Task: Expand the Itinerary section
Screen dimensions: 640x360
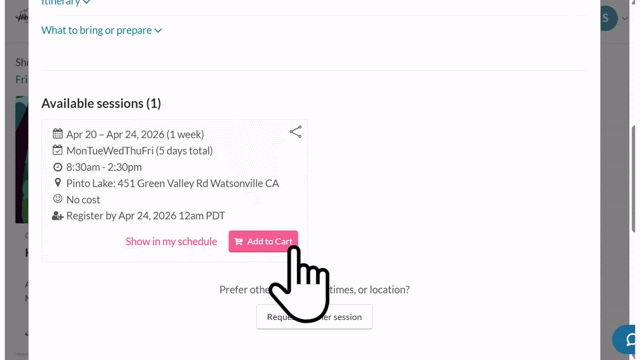Action: tap(66, 2)
